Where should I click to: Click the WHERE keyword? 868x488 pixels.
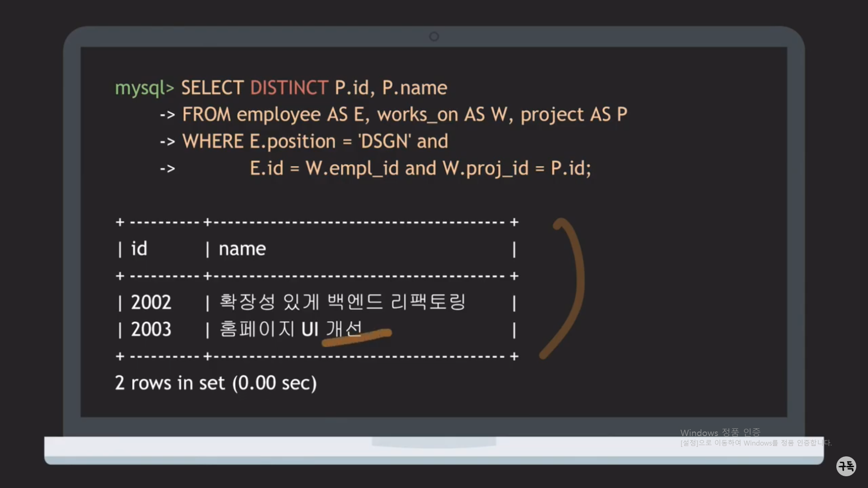click(213, 141)
